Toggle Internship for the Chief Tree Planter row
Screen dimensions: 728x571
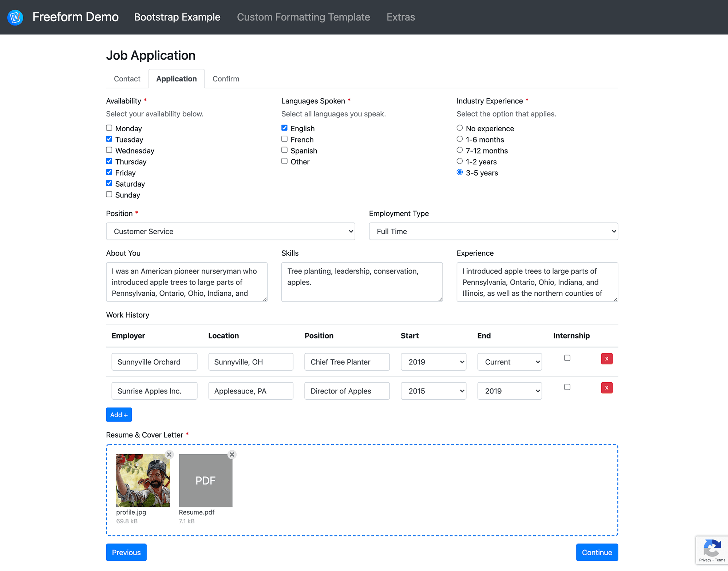coord(567,358)
